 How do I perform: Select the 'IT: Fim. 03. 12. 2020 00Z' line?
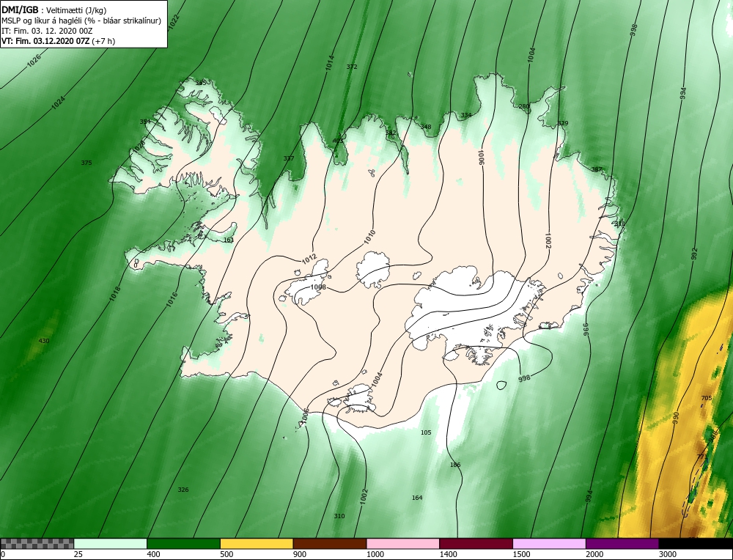(47, 31)
